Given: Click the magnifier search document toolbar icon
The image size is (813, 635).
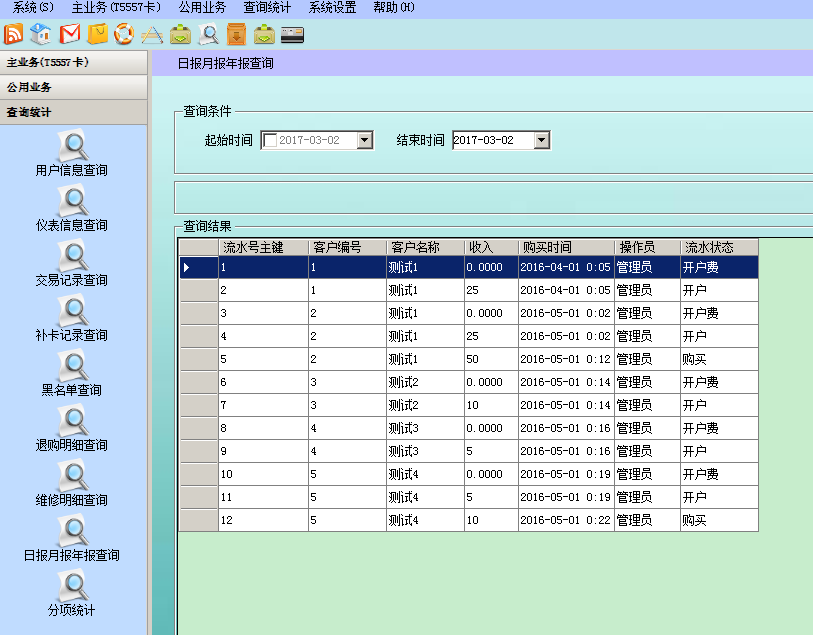Looking at the screenshot, I should click(x=209, y=34).
